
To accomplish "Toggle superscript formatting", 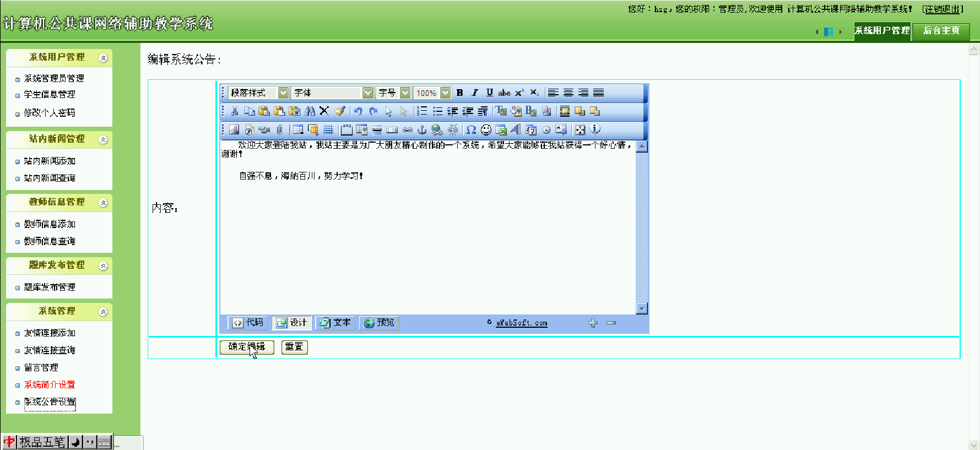I will click(x=519, y=93).
